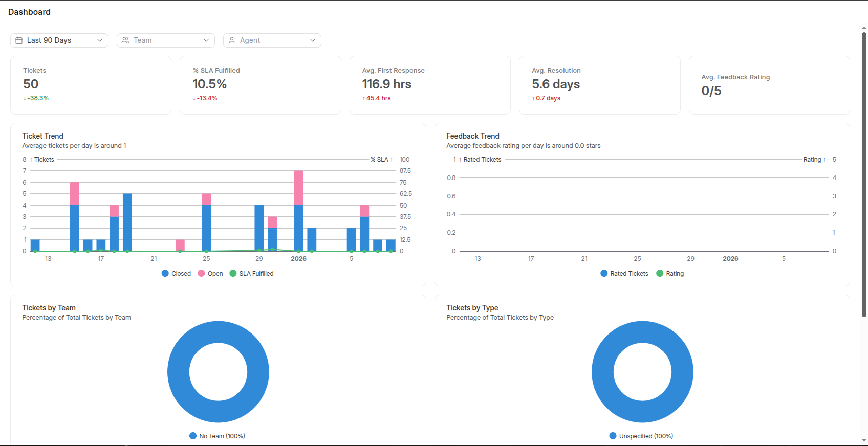Click the vertical page scrollbar thumb

(x=864, y=174)
